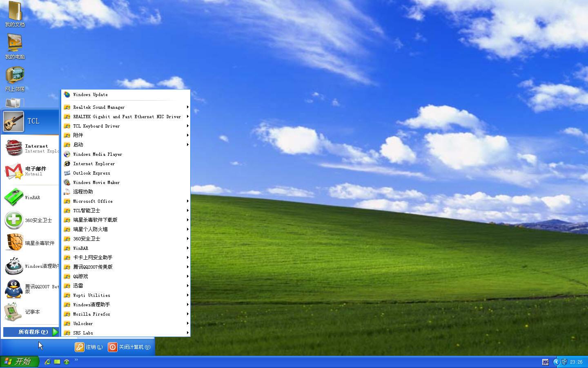The height and width of the screenshot is (368, 588).
Task: Click the 开始 Start button
Action: (x=19, y=362)
